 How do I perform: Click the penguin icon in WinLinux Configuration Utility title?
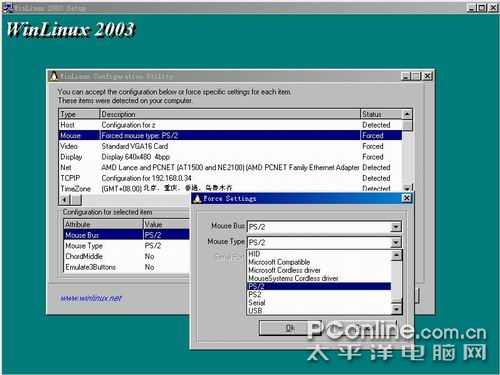pos(53,76)
